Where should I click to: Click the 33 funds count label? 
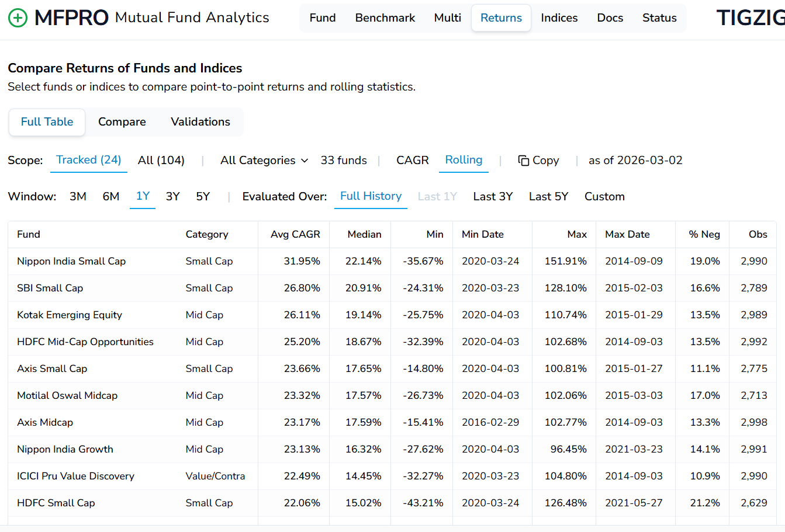click(x=344, y=161)
